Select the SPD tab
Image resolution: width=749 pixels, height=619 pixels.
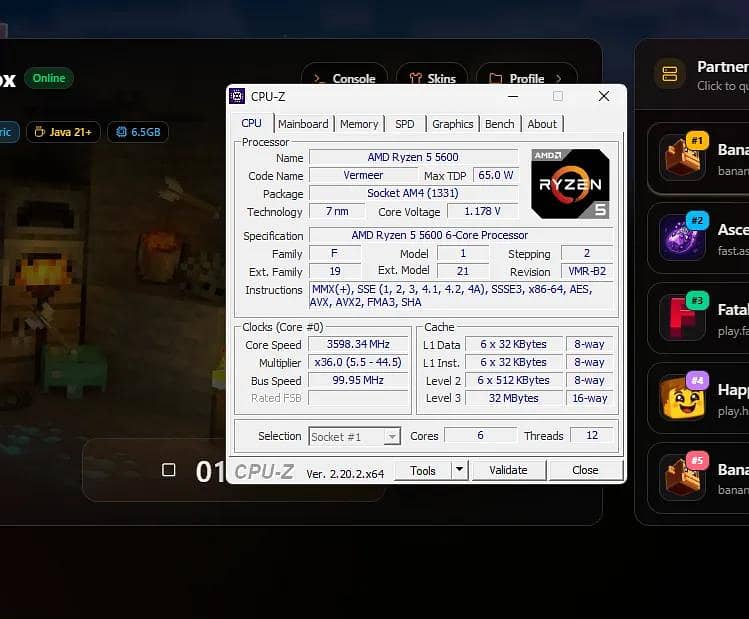pyautogui.click(x=405, y=124)
